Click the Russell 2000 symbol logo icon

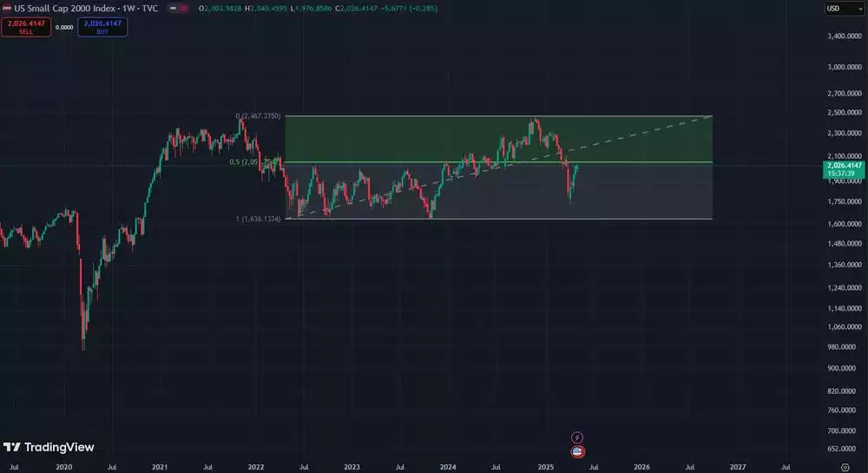[x=7, y=9]
